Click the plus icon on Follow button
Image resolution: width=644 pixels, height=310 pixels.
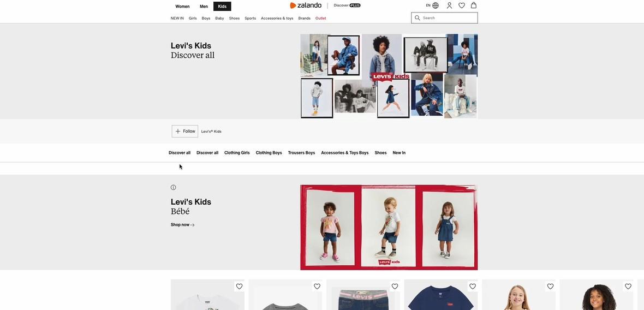(x=178, y=132)
